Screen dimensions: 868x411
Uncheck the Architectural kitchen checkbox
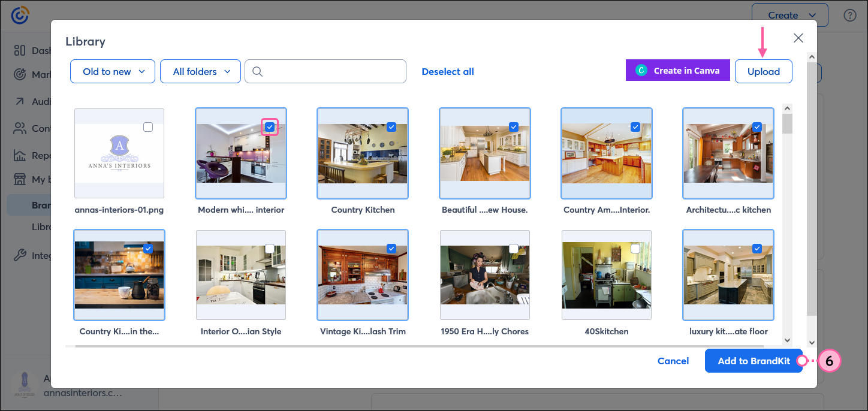pos(757,127)
